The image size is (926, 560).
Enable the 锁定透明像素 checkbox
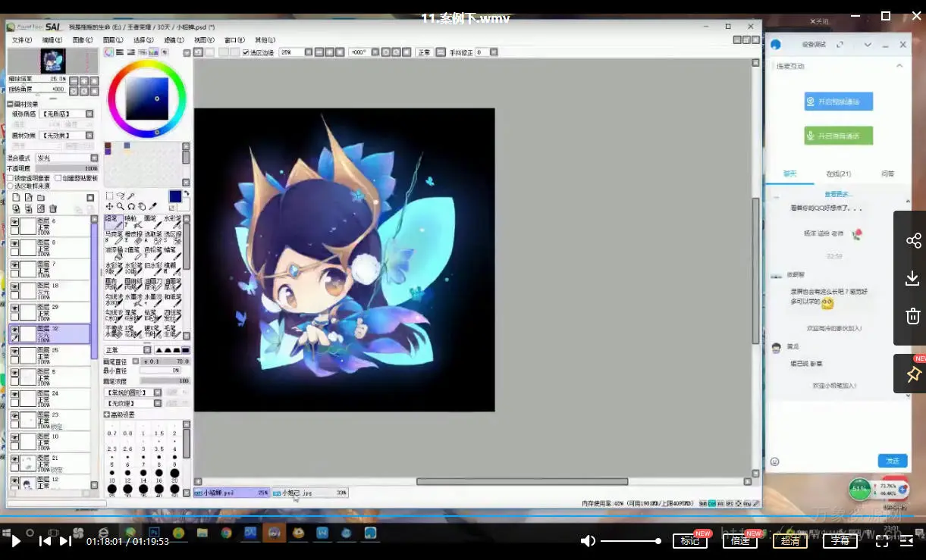tap(11, 178)
